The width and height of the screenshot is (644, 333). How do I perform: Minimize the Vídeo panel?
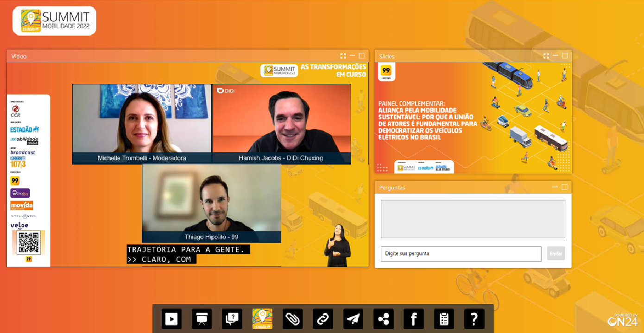353,56
